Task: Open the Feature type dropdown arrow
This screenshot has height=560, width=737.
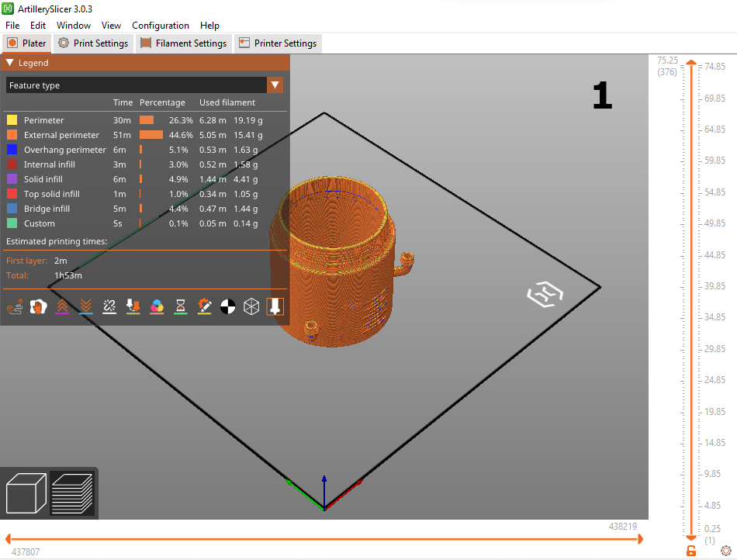Action: point(275,85)
